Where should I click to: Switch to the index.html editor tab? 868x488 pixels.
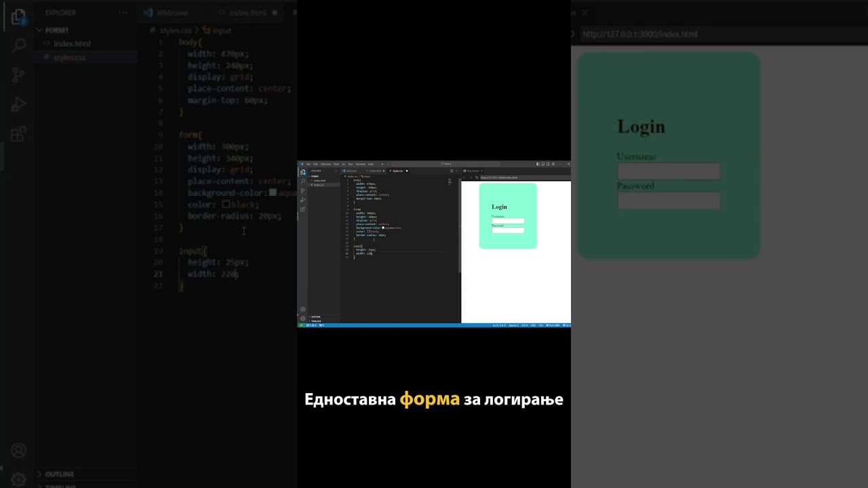[375, 171]
